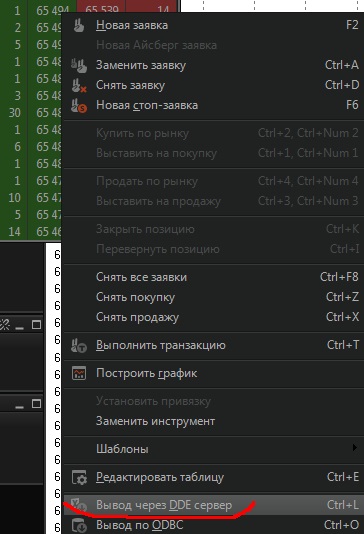Click the link-chain icon in lower left panel
The height and width of the screenshot is (534, 364).
(4, 325)
